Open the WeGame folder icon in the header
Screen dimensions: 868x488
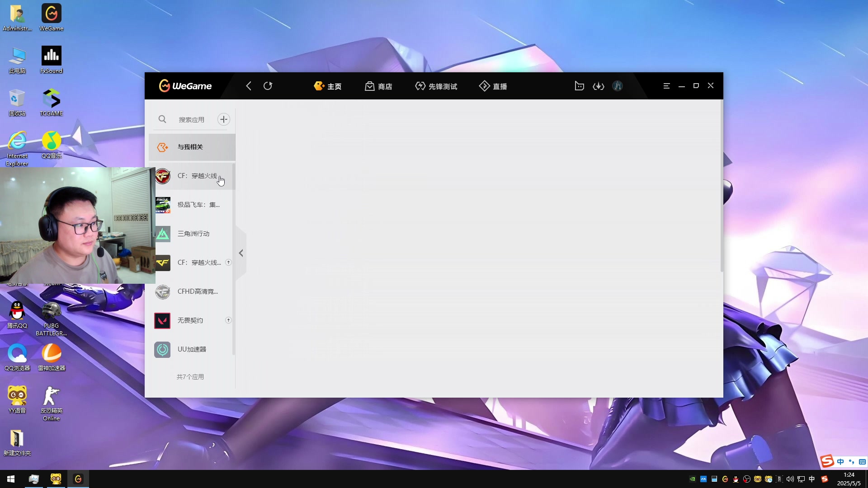(x=580, y=86)
